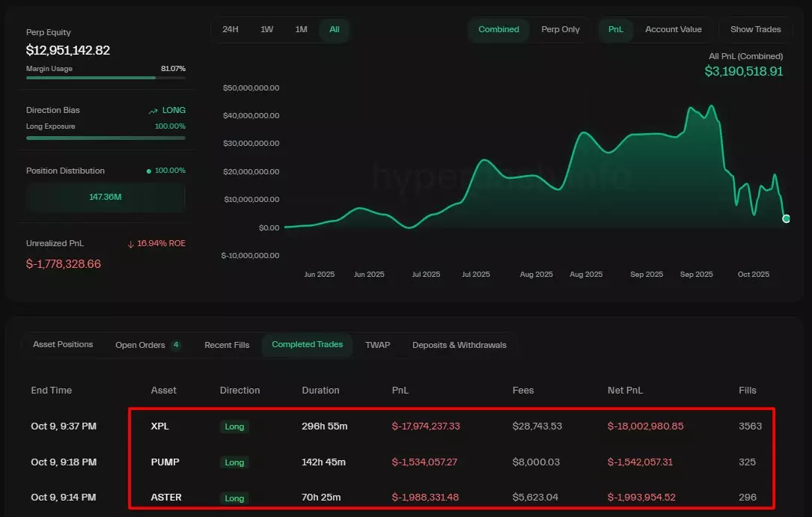
Task: Click the green dot by Position Distribution
Action: point(149,171)
